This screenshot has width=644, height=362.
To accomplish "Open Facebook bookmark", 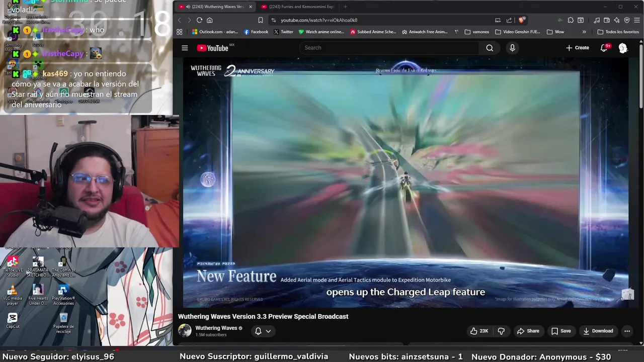I will (256, 32).
